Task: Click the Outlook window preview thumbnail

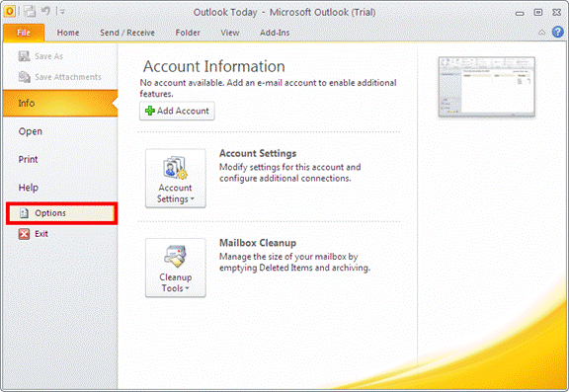Action: pyautogui.click(x=487, y=87)
